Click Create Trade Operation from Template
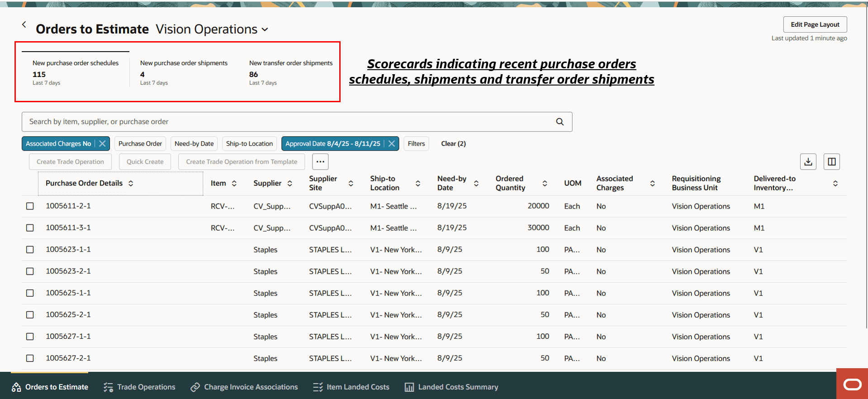This screenshot has width=868, height=399. coord(242,161)
